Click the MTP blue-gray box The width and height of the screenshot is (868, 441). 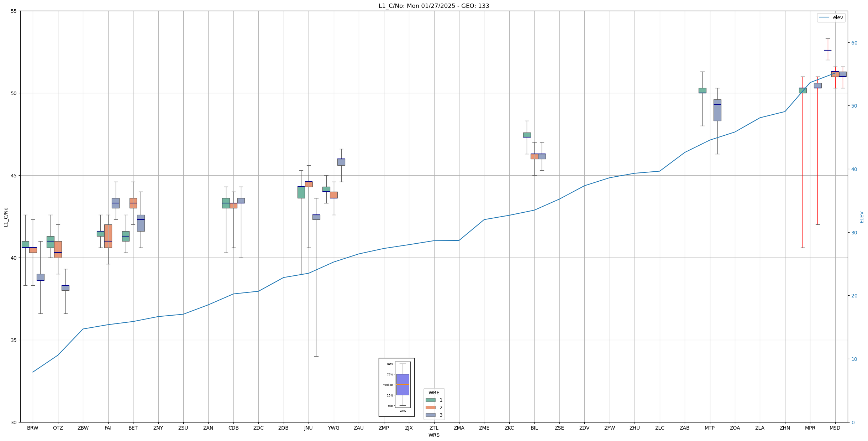pyautogui.click(x=717, y=112)
